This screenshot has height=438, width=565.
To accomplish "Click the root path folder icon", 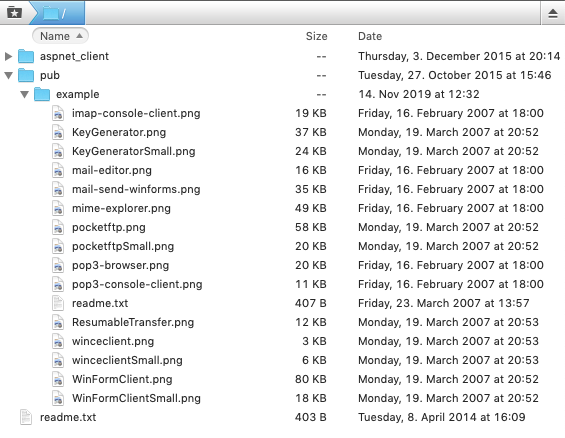I will [x=51, y=13].
